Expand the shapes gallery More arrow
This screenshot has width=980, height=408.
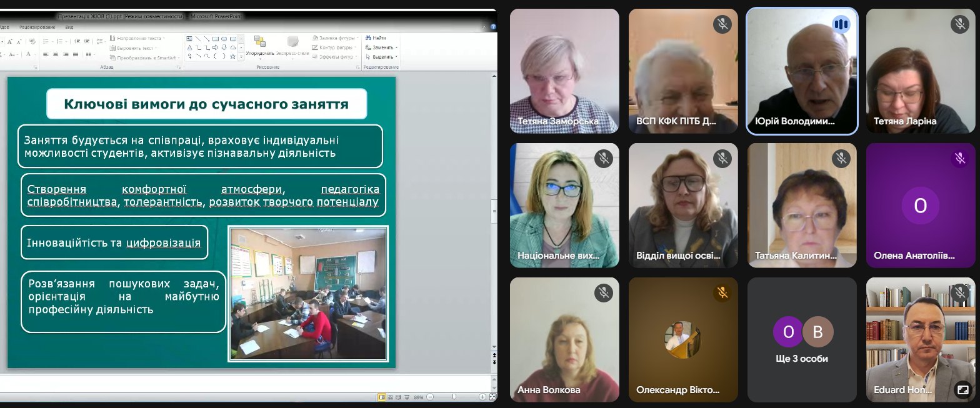coord(241,56)
